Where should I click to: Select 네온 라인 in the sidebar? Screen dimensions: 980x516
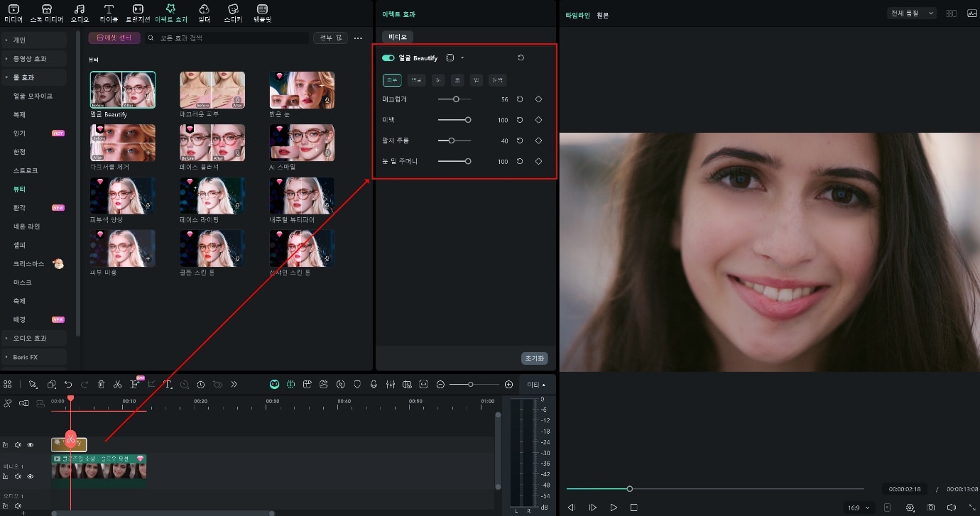27,226
